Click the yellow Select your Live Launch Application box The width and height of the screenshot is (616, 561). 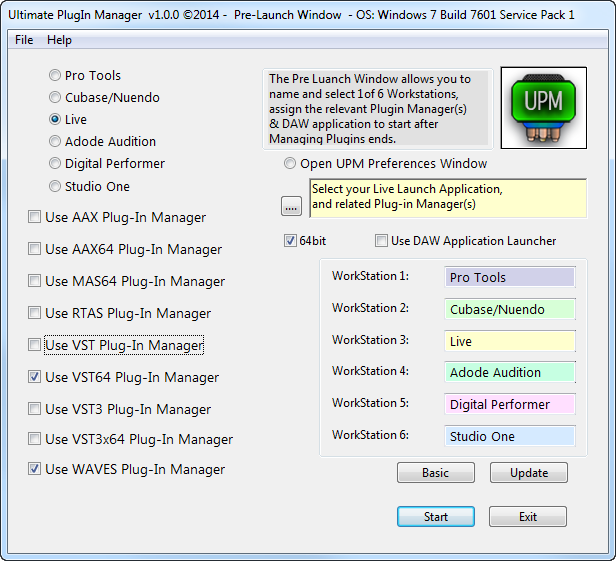click(x=448, y=198)
